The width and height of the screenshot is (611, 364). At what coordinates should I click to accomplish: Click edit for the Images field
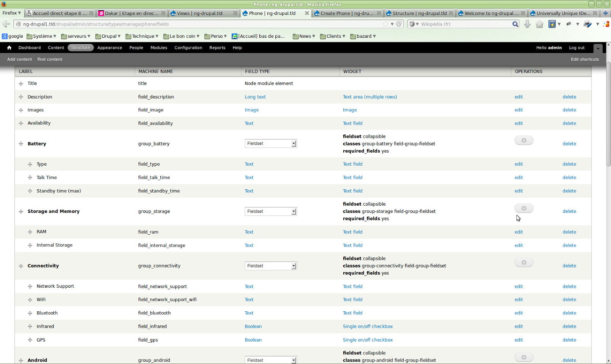coord(519,110)
